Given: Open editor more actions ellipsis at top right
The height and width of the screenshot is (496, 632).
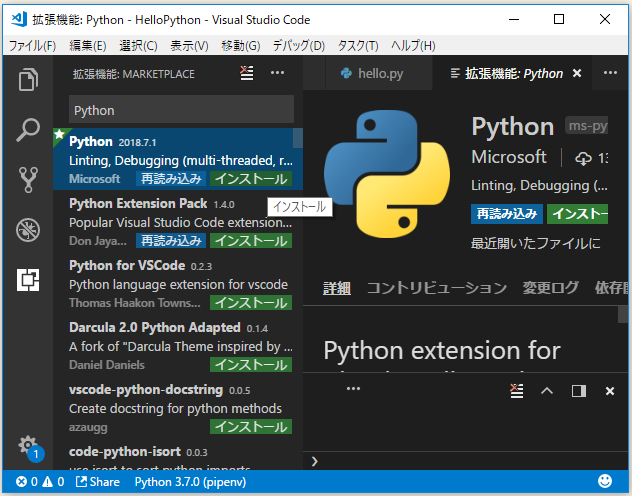Looking at the screenshot, I should (610, 73).
